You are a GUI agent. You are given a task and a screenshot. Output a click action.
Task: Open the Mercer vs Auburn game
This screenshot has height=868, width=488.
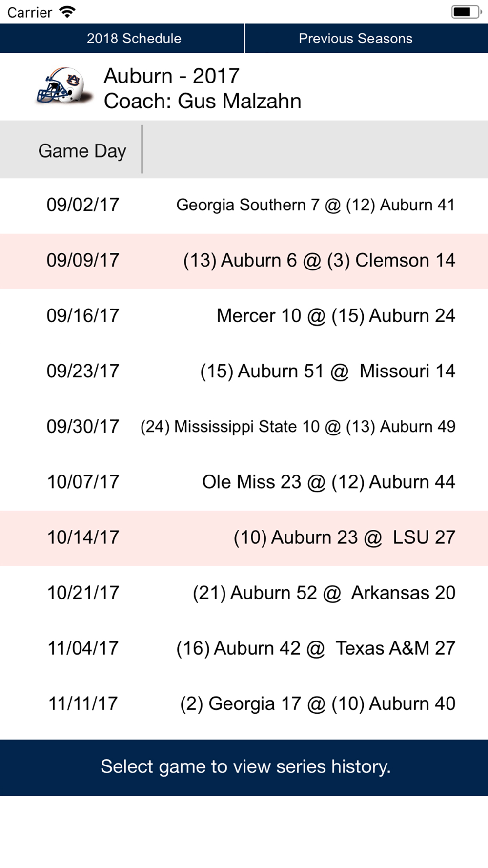[x=244, y=316]
